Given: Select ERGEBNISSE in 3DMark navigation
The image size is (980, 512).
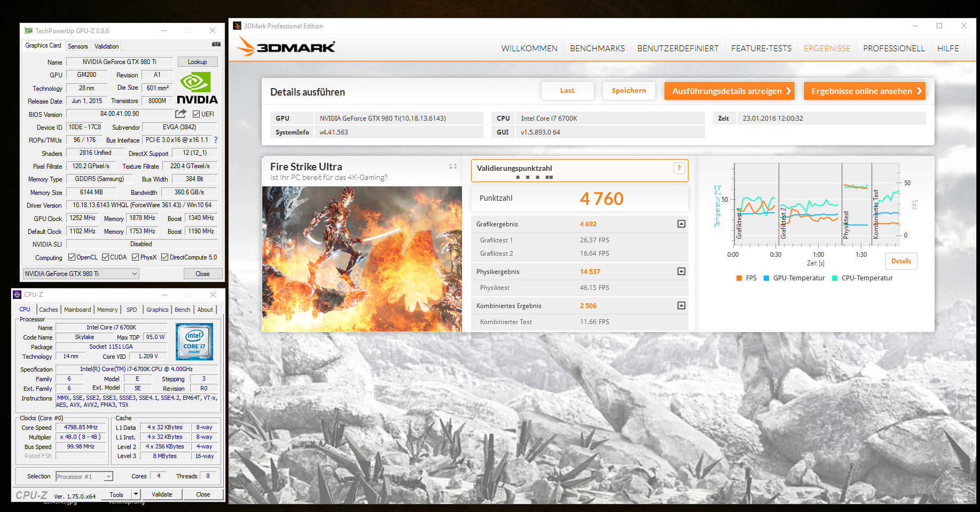Looking at the screenshot, I should [827, 48].
